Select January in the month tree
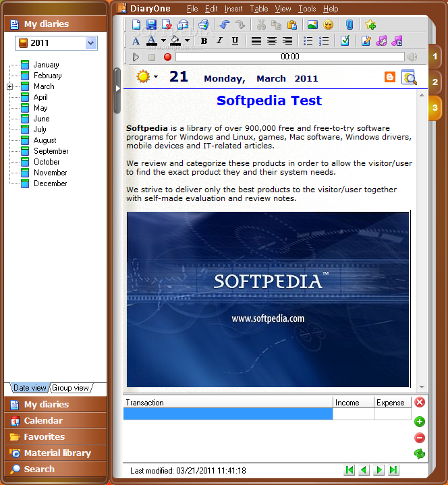The image size is (448, 485). click(x=46, y=65)
